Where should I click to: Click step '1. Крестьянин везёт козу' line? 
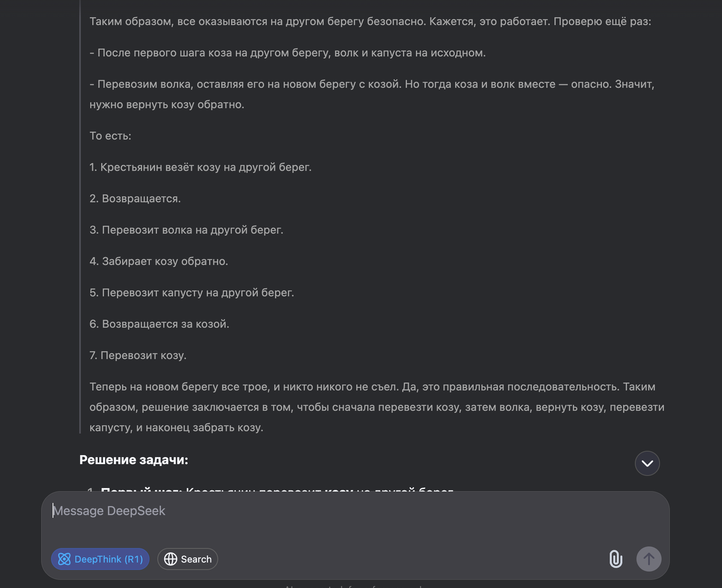(200, 167)
